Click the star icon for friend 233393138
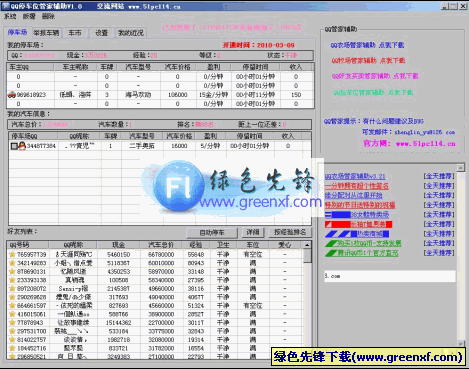The width and height of the screenshot is (469, 369). coord(12,280)
